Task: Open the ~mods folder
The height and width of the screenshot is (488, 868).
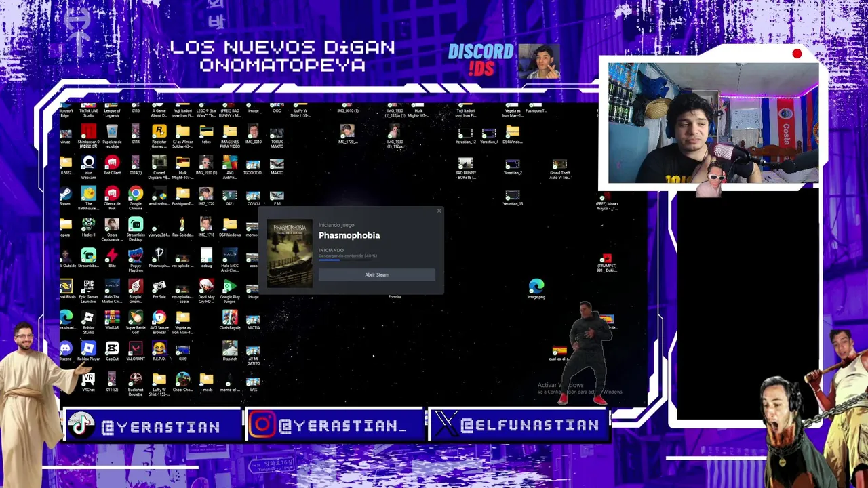Action: 206,379
